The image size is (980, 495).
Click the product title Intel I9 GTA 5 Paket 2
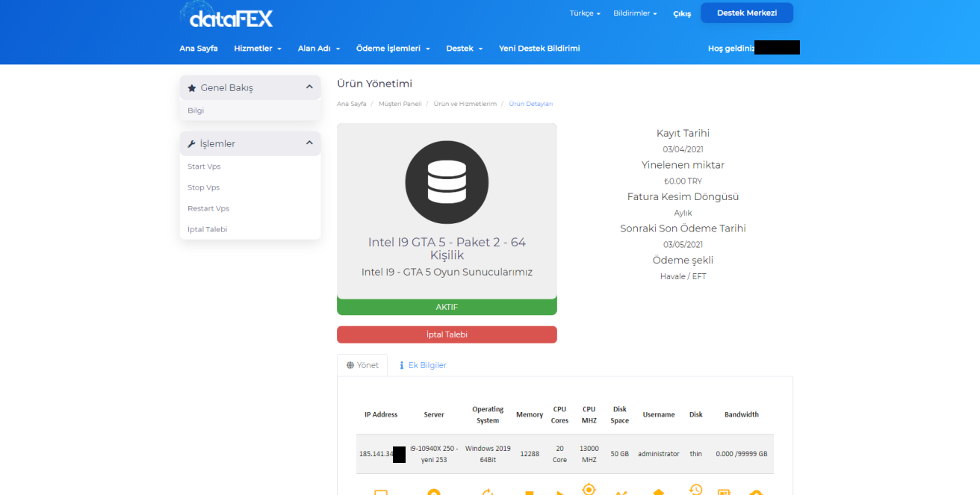coord(447,249)
